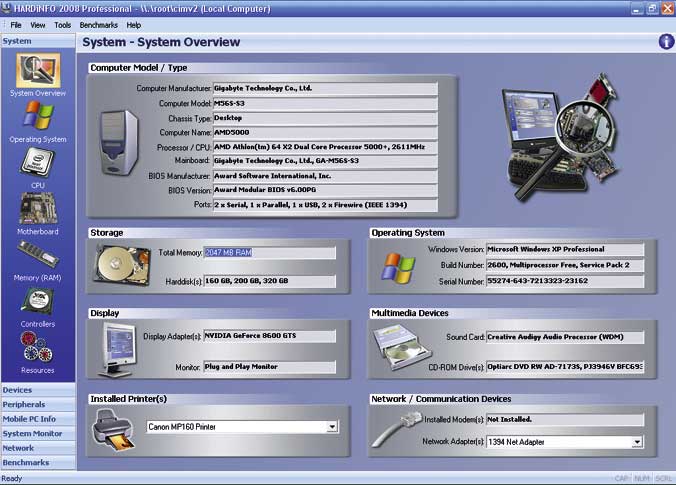Viewport: 676px width, 485px height.
Task: Click the System - System Overview heading
Action: [x=161, y=42]
